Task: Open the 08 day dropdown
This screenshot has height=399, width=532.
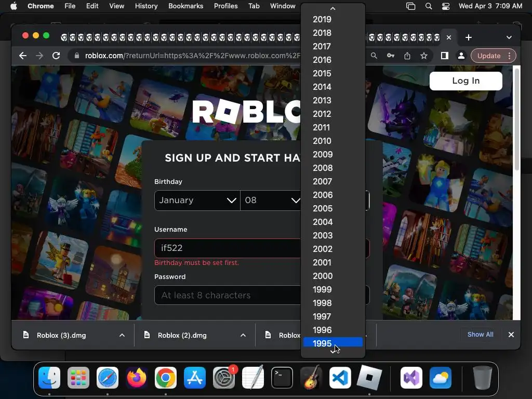Action: (271, 200)
